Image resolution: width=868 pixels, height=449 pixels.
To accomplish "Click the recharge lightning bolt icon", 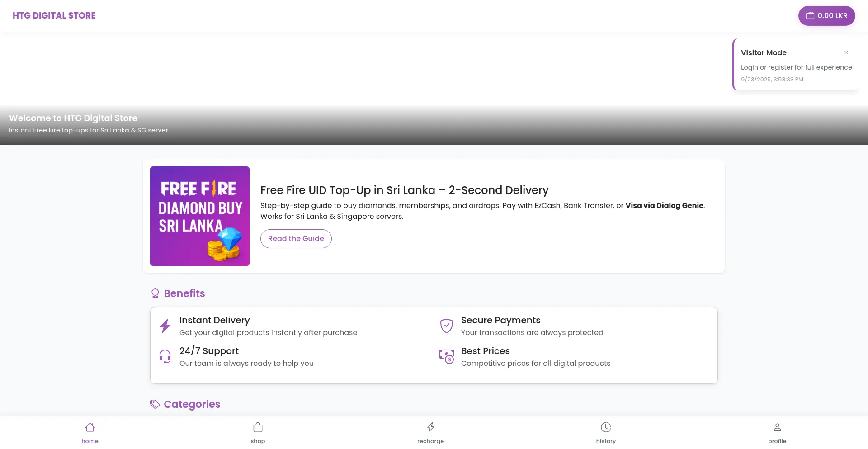I will [x=430, y=427].
